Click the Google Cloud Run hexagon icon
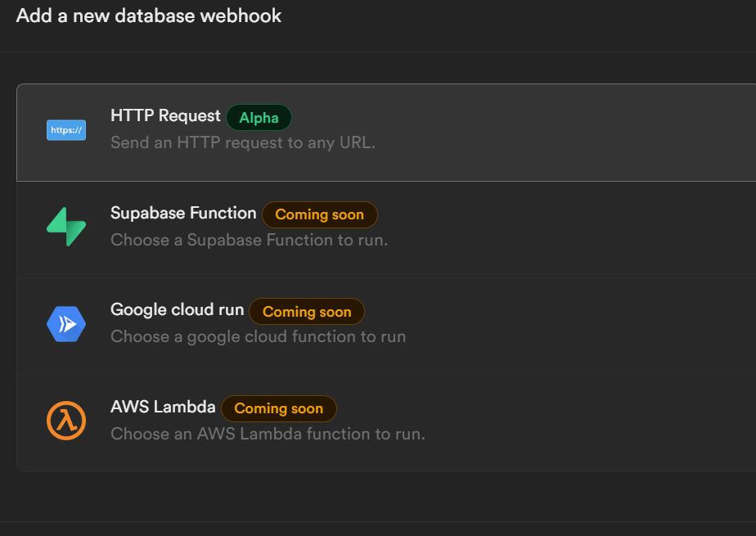The height and width of the screenshot is (536, 756). click(66, 324)
